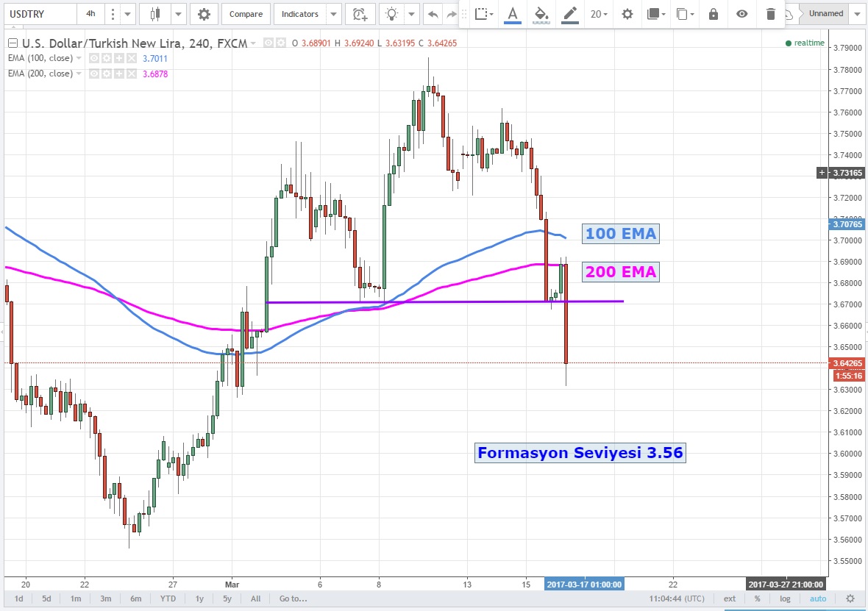Open the Indicators dropdown arrow
Viewport: 868px width, 611px height.
pyautogui.click(x=334, y=14)
